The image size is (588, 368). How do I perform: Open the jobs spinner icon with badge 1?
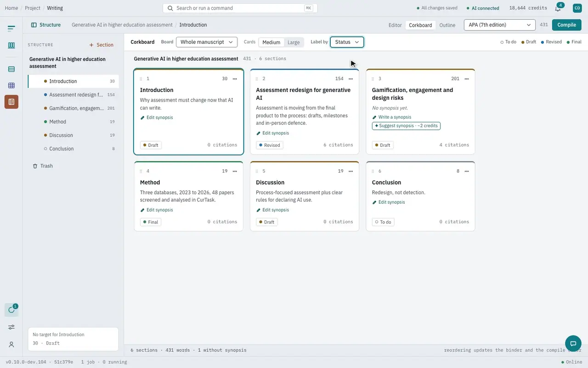click(11, 310)
